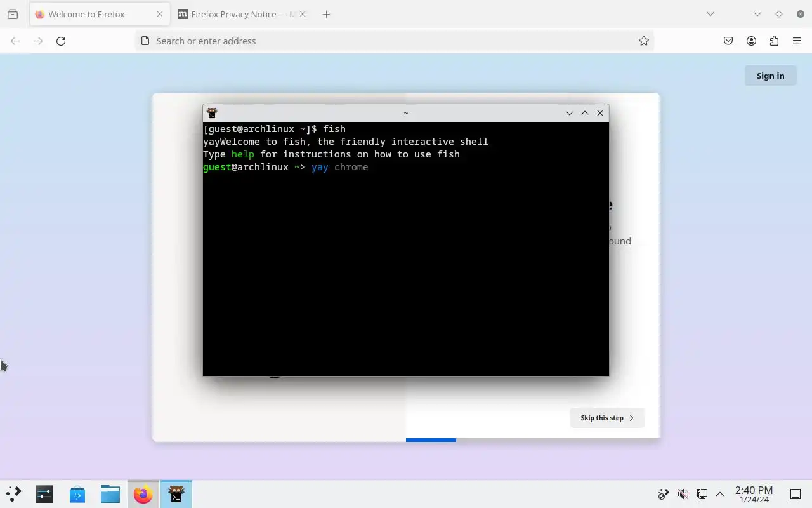Focus the Search or enter address field
812x508 pixels.
pos(393,41)
